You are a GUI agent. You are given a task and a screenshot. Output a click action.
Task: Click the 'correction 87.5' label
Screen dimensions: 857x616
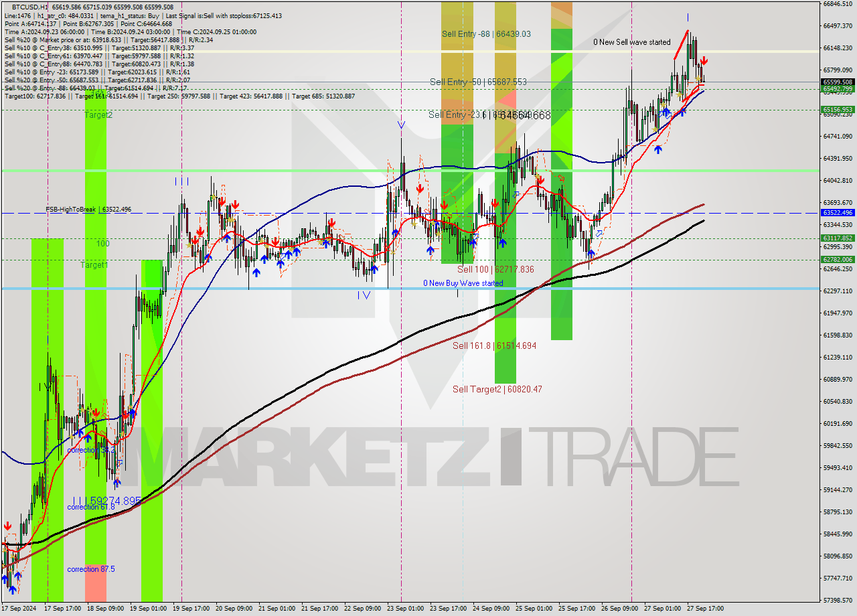tap(91, 569)
